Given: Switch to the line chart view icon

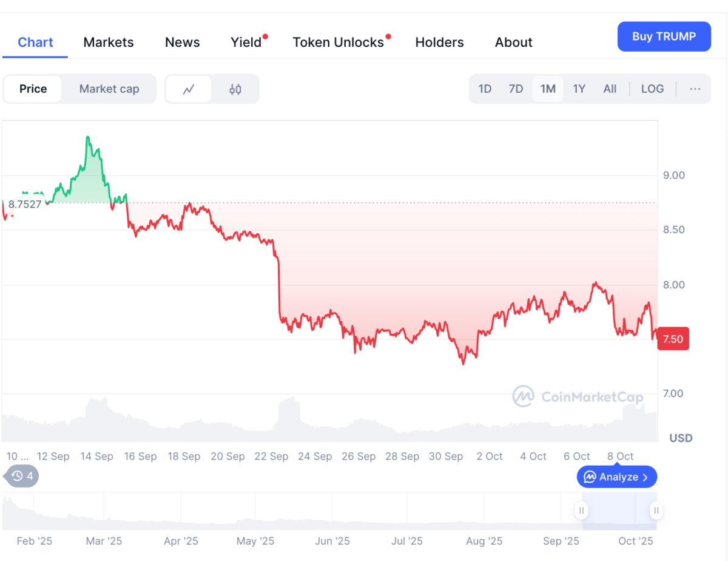Looking at the screenshot, I should pyautogui.click(x=189, y=89).
